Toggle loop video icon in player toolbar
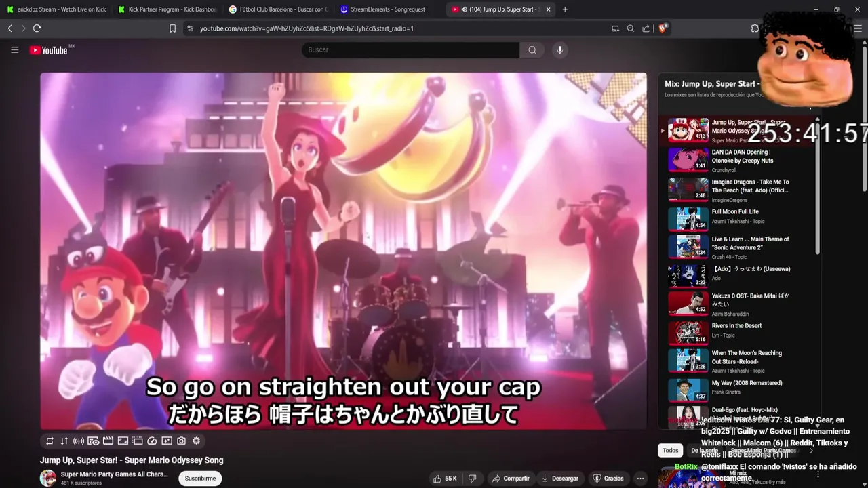This screenshot has width=868, height=488. (x=50, y=441)
